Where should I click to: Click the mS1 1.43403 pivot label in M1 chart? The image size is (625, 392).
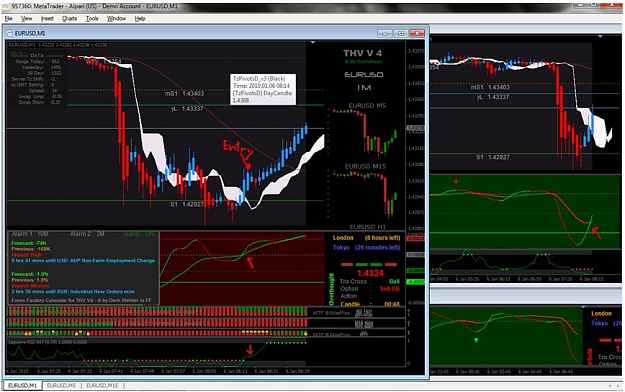[185, 93]
